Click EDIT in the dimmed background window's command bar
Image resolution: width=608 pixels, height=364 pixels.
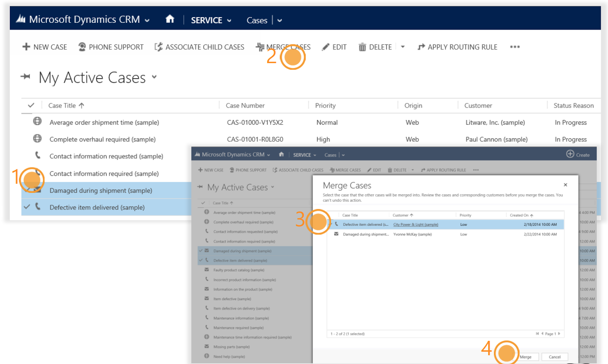374,170
